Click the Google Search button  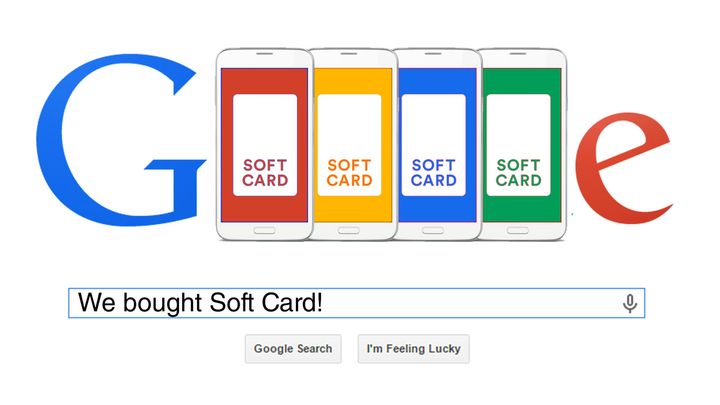coord(293,349)
